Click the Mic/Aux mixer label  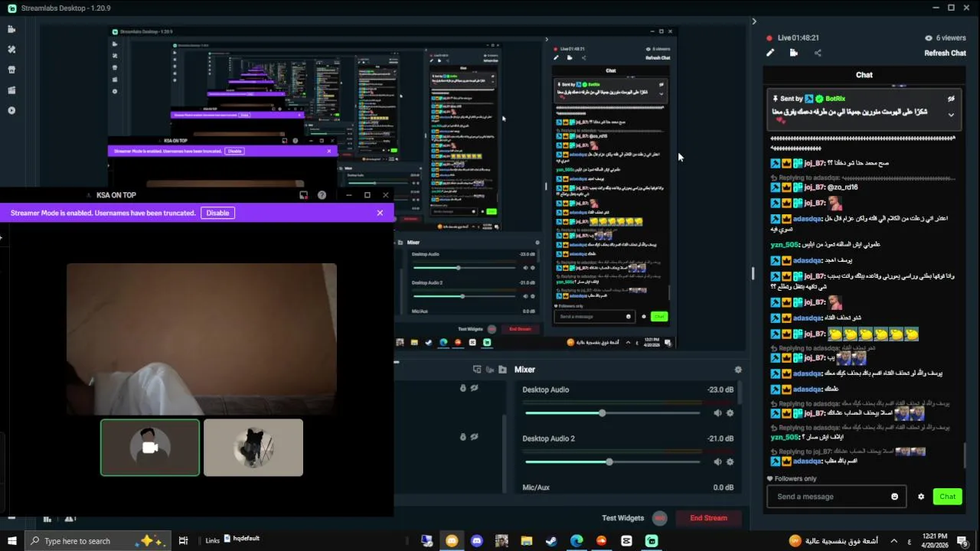[536, 487]
